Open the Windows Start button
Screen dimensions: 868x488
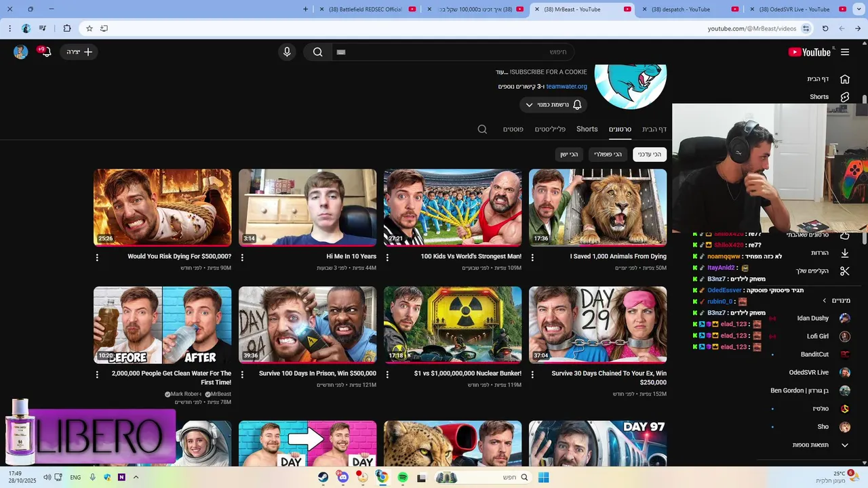(x=543, y=477)
